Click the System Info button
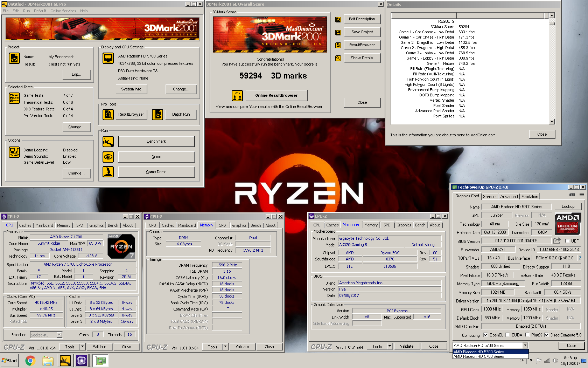Image resolution: width=588 pixels, height=368 pixels. 131,89
